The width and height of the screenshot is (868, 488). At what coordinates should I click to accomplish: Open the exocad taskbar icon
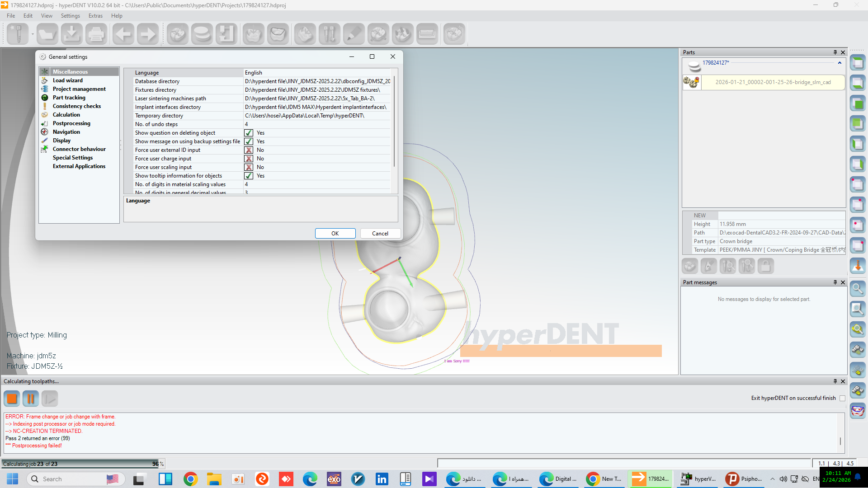coord(334,479)
